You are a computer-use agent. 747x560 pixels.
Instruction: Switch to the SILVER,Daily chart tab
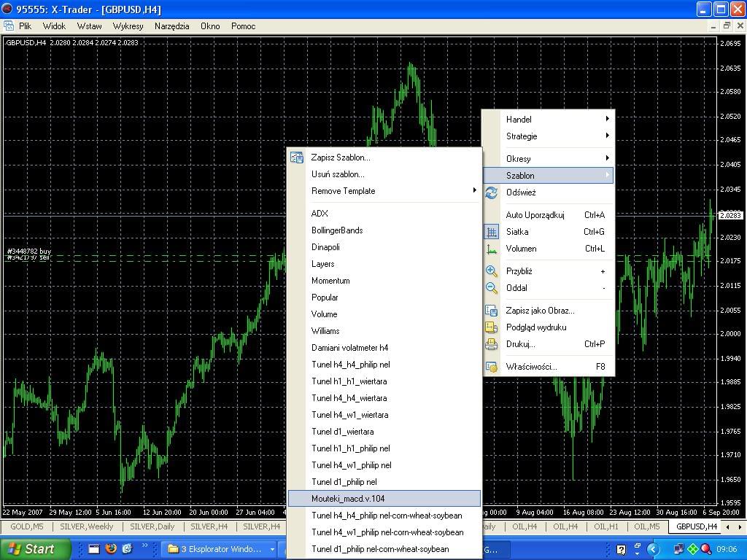coord(152,526)
